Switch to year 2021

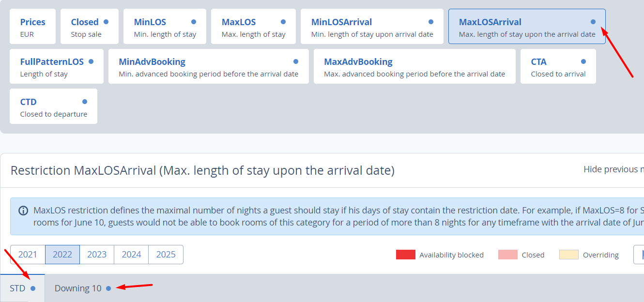point(28,255)
